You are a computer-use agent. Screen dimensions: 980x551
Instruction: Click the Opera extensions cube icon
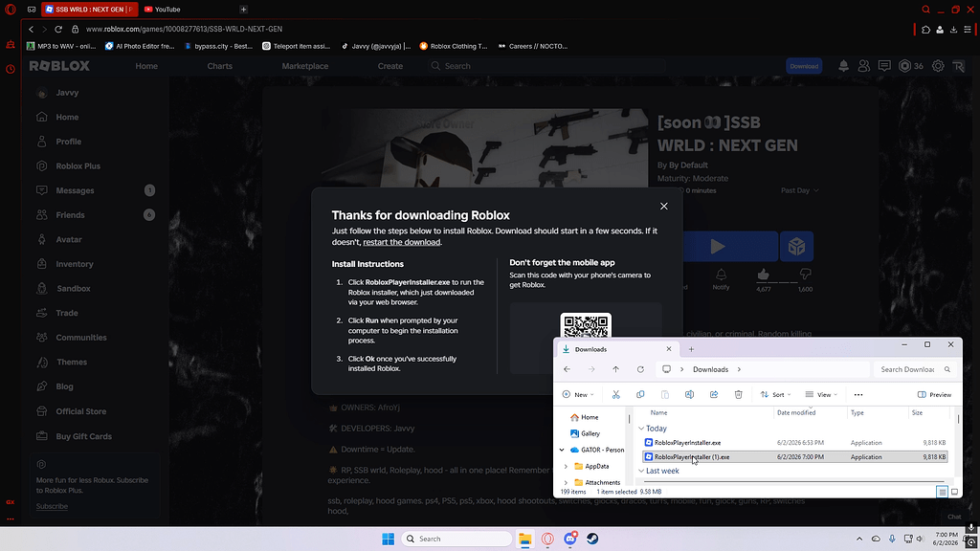click(x=925, y=30)
